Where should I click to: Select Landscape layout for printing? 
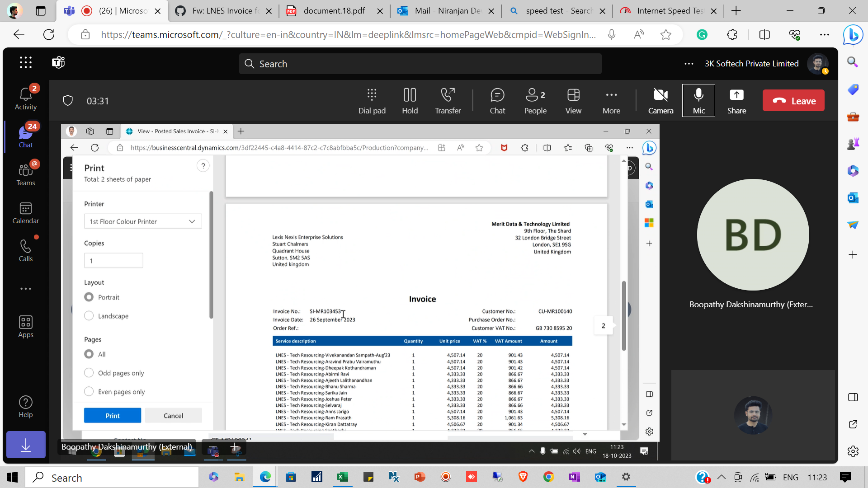click(x=89, y=315)
